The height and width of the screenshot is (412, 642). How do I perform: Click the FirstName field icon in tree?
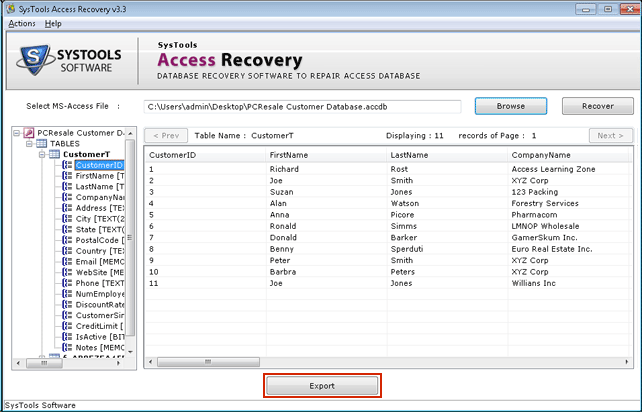tap(67, 176)
